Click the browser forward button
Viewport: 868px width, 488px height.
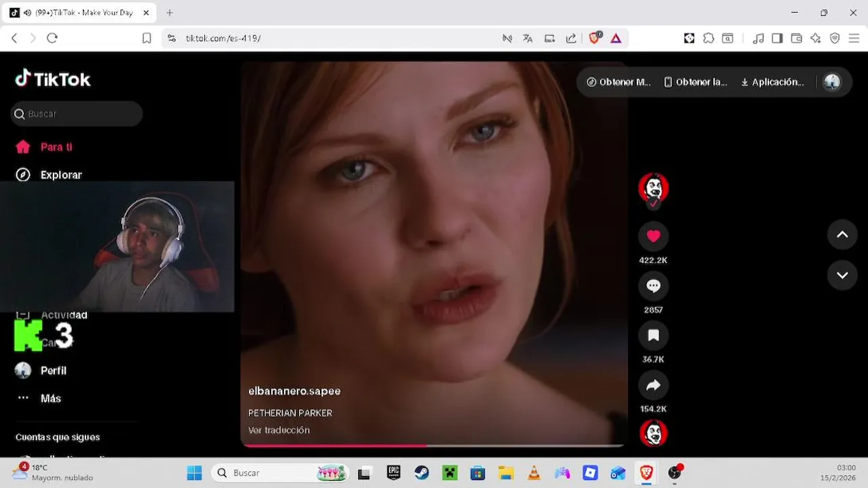[x=33, y=39]
